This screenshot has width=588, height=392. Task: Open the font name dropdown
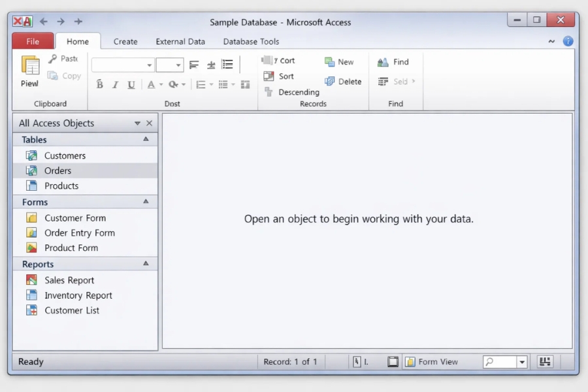150,65
